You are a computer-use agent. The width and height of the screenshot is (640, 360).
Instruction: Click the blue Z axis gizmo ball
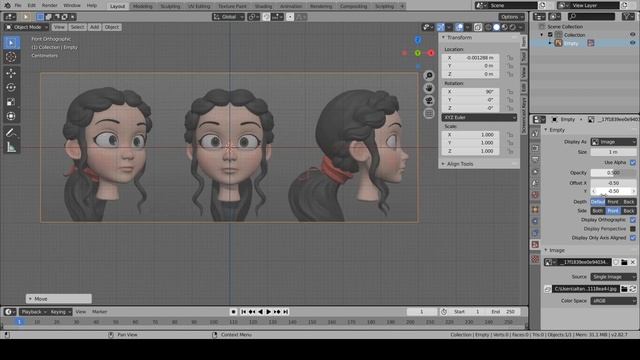(x=418, y=40)
